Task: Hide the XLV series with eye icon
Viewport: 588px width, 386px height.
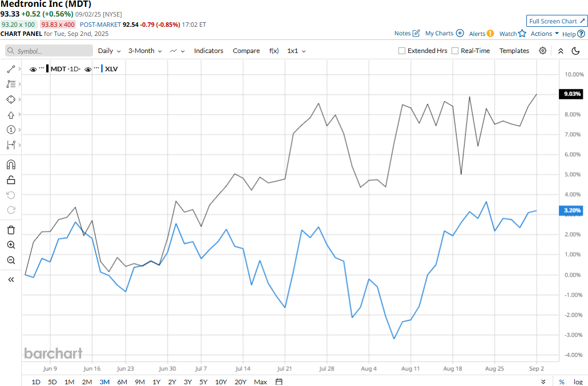Action: click(88, 69)
